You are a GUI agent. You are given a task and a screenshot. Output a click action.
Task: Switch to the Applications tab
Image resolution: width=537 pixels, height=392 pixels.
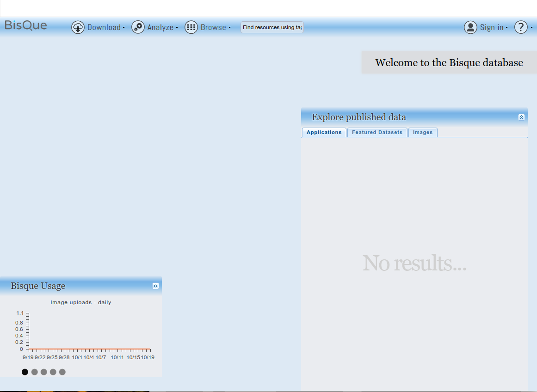(324, 133)
